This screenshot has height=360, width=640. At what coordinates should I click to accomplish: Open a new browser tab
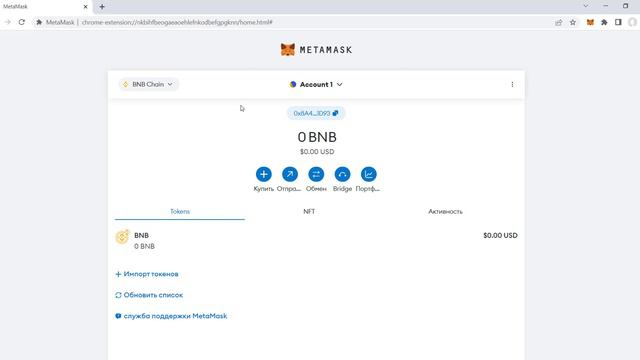tap(102, 7)
